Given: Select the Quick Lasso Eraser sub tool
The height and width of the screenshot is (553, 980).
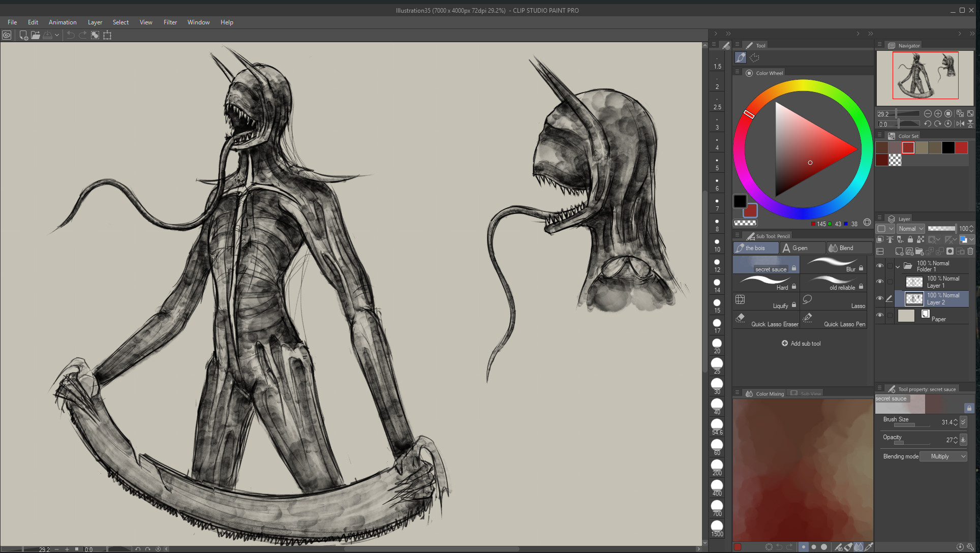Looking at the screenshot, I should (x=766, y=320).
